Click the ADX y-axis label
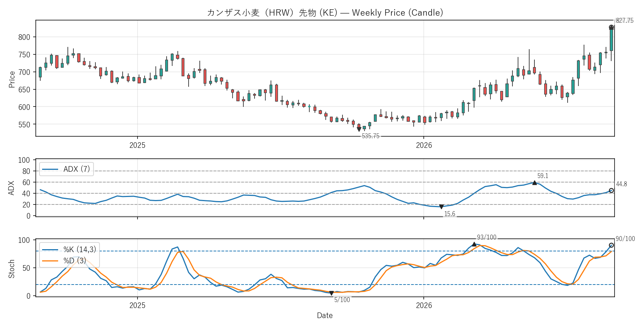The height and width of the screenshot is (327, 644). 12,188
